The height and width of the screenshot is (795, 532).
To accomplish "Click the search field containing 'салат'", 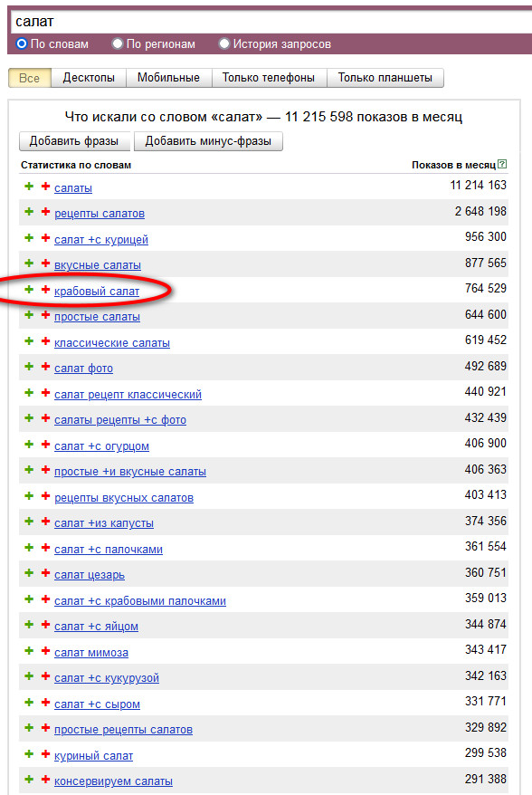I will (271, 22).
